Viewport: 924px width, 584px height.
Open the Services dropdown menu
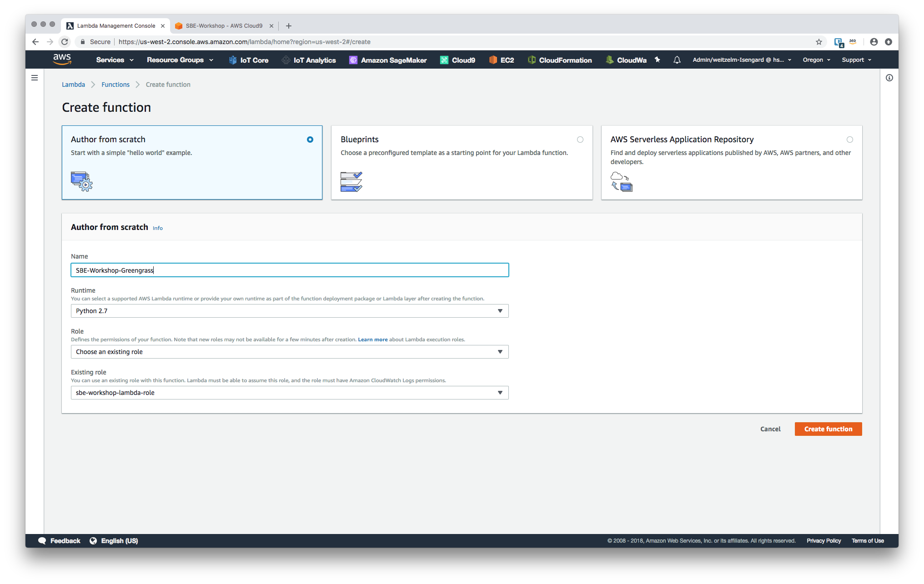click(x=115, y=60)
